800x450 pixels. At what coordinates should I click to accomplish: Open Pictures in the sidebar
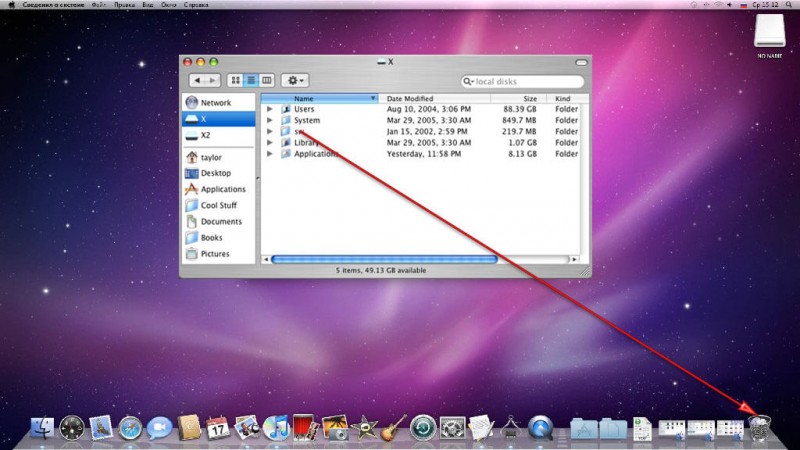tap(218, 254)
